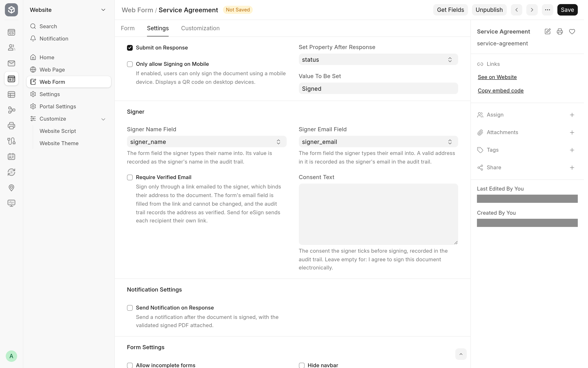Open Portal Settings in sidebar
Viewport: 588px width, 368px height.
click(x=69, y=106)
